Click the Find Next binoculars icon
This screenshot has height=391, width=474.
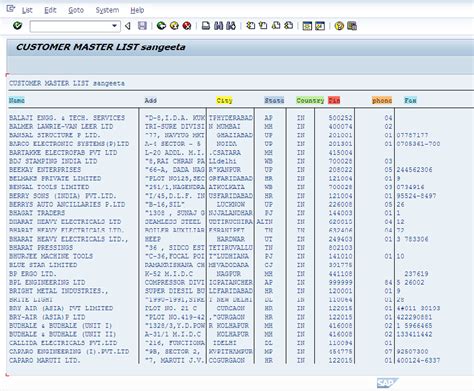click(x=231, y=26)
